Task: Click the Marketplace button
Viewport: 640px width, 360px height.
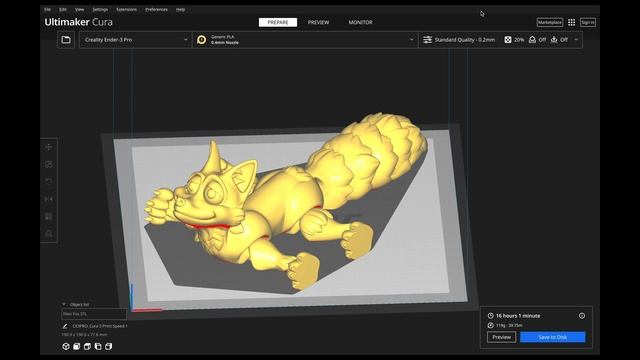Action: (550, 22)
